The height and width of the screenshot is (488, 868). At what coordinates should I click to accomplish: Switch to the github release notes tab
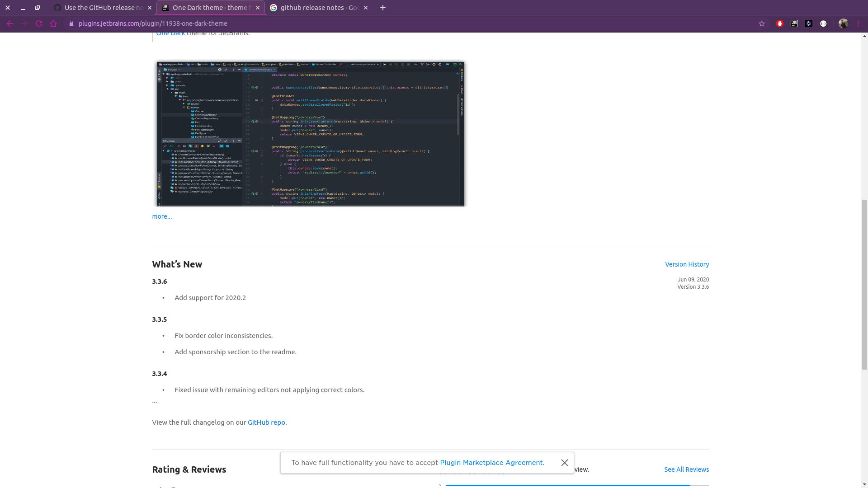point(316,7)
